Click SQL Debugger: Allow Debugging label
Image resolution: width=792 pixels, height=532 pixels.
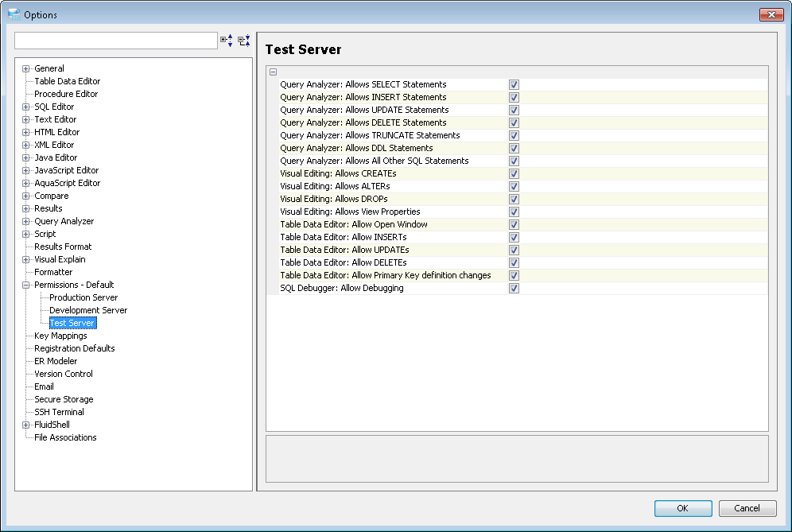click(342, 288)
